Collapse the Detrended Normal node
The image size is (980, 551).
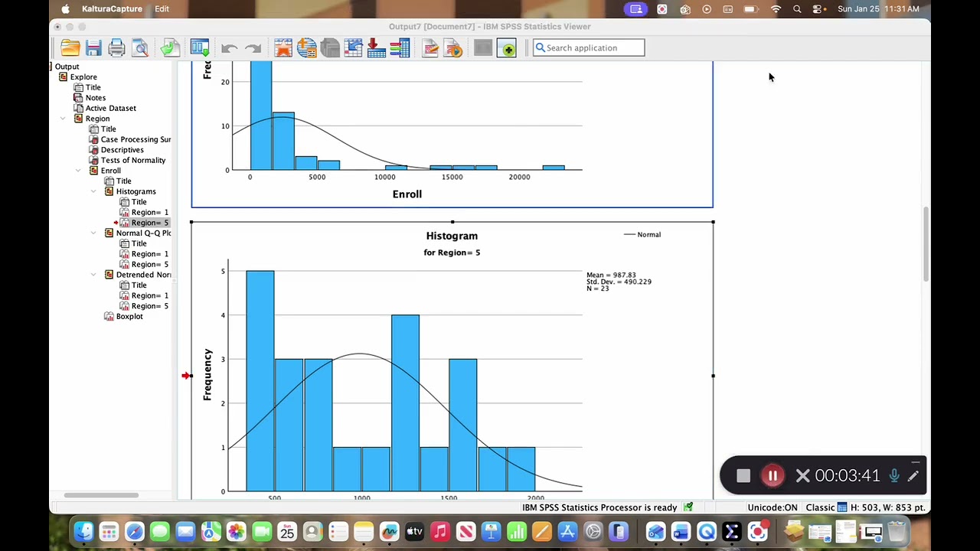tap(93, 275)
